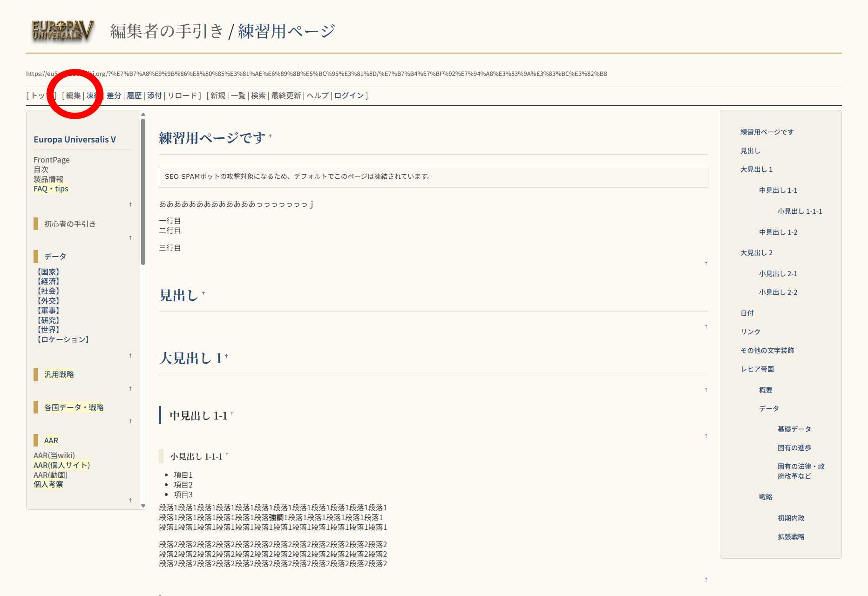The height and width of the screenshot is (596, 868).
Task: Open the 編集 page editor
Action: pos(74,95)
